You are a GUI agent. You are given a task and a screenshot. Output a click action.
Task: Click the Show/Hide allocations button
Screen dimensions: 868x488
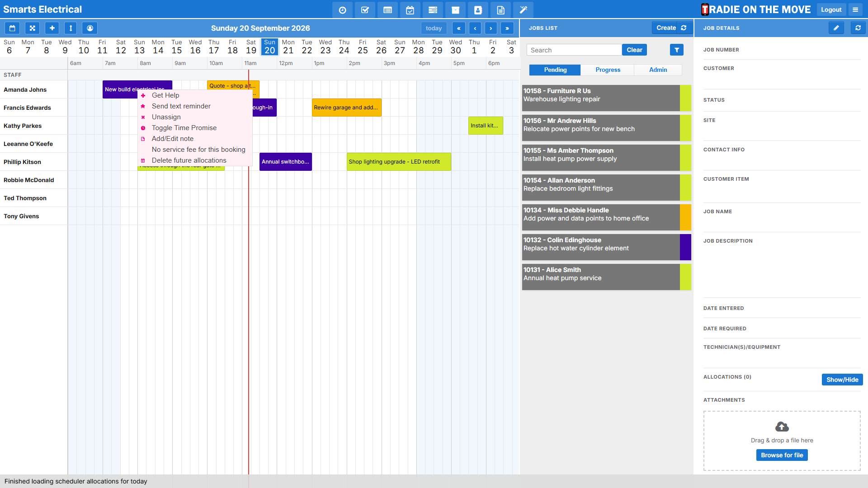(842, 380)
